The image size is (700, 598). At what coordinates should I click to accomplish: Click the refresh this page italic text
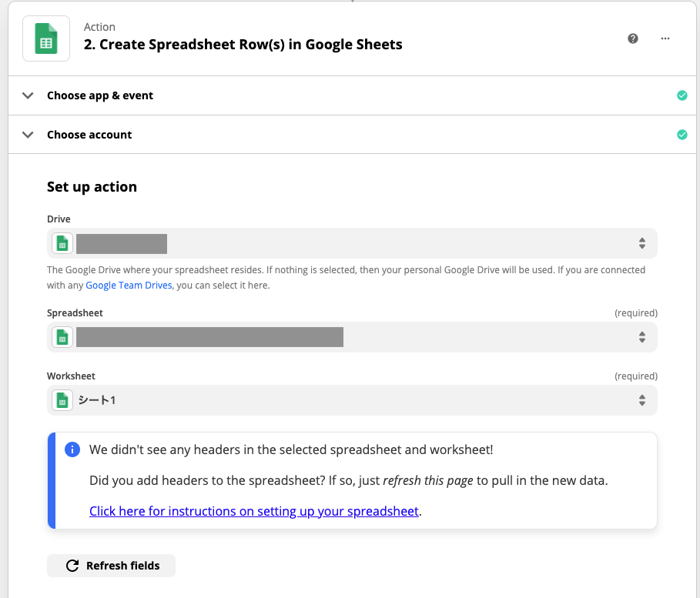click(x=427, y=480)
